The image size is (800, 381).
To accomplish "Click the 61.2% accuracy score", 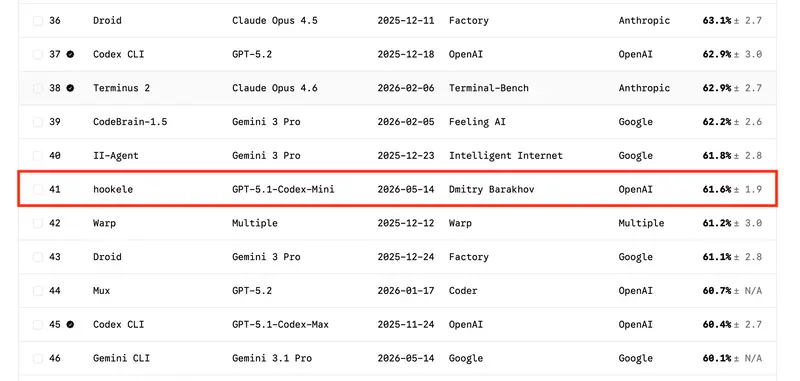I will (x=717, y=223).
